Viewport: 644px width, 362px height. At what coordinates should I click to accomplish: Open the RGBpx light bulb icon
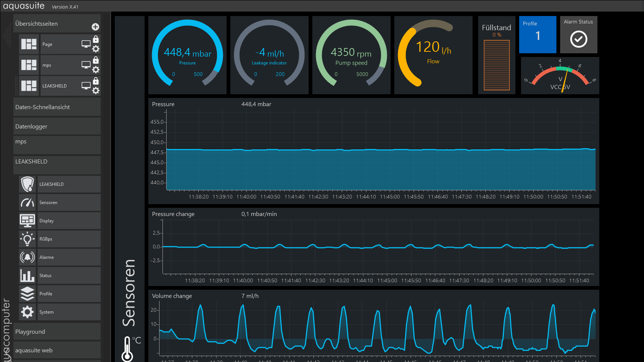[x=28, y=239]
